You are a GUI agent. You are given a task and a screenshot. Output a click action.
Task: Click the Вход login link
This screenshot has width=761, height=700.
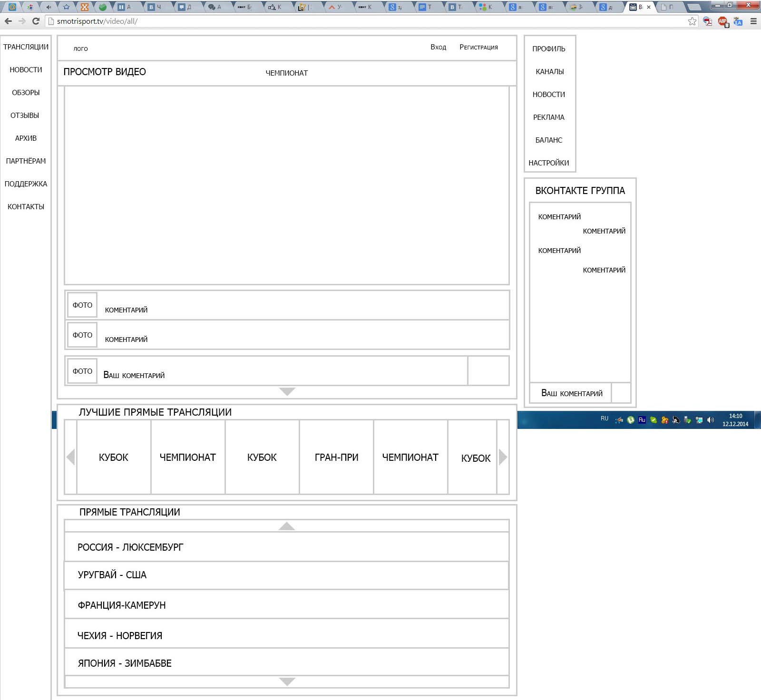[x=439, y=47]
